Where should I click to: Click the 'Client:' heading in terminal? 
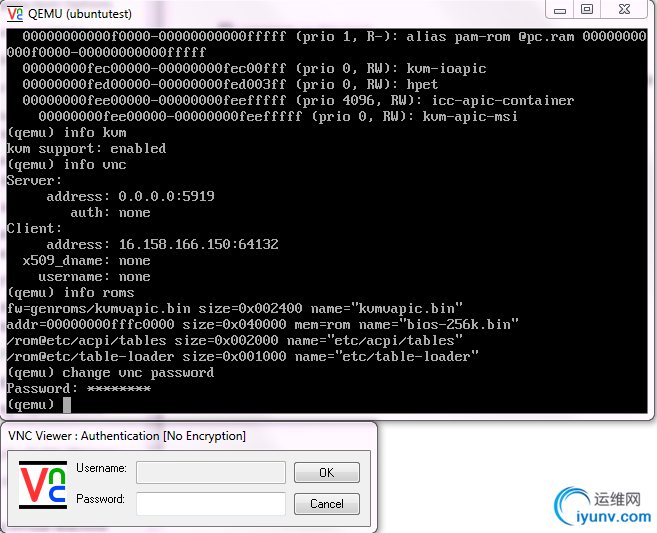34,228
